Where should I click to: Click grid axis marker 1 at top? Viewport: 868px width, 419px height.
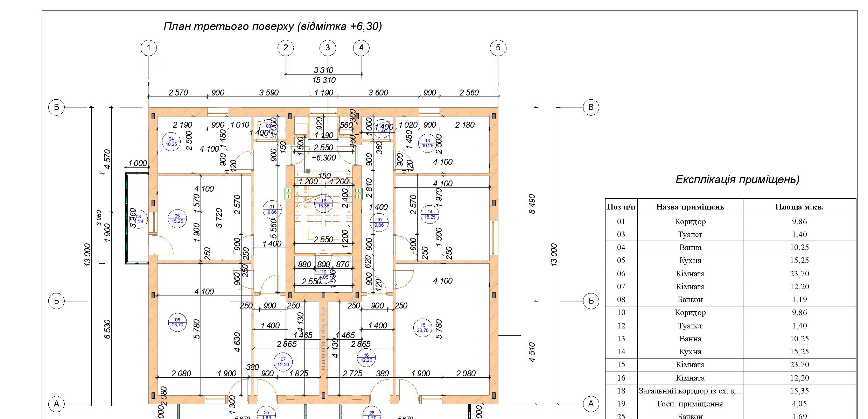(148, 48)
